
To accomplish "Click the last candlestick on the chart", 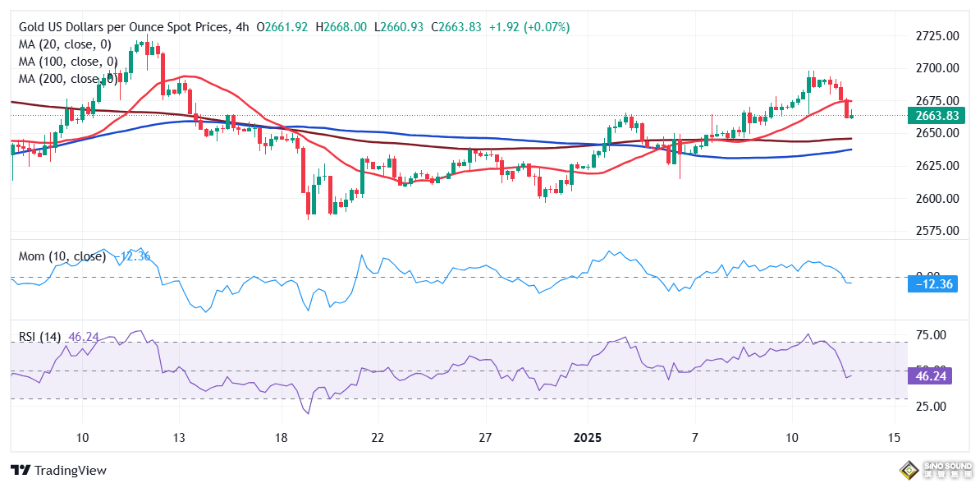I will coord(851,116).
